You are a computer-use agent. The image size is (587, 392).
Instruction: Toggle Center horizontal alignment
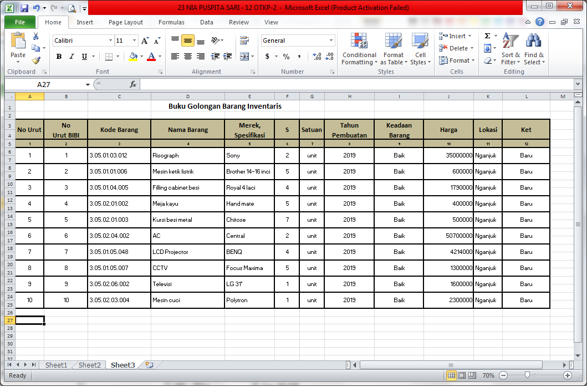point(188,57)
